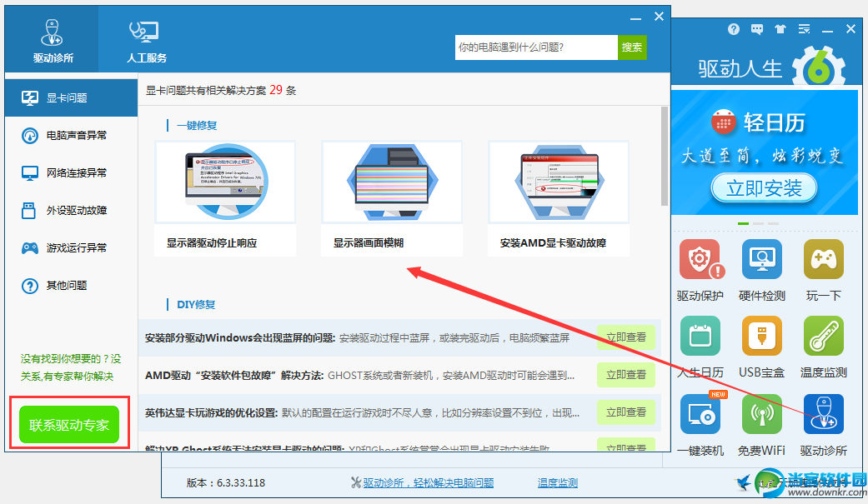Screen dimensions: 868x504
Task: Open the 驱动诊所 tab at top
Action: pyautogui.click(x=52, y=40)
